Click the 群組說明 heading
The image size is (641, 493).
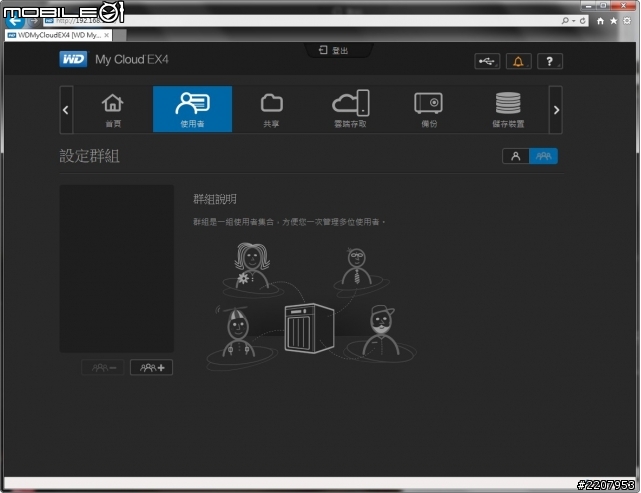tap(215, 199)
